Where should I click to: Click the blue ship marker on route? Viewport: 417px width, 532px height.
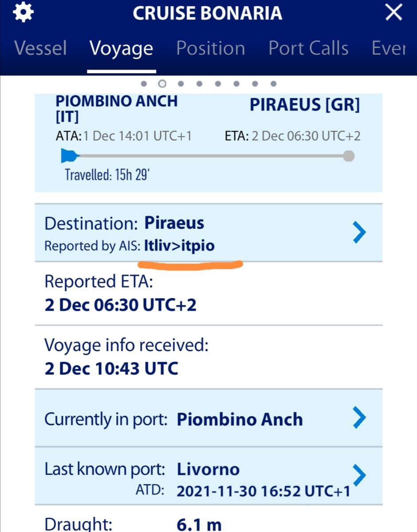(70, 156)
